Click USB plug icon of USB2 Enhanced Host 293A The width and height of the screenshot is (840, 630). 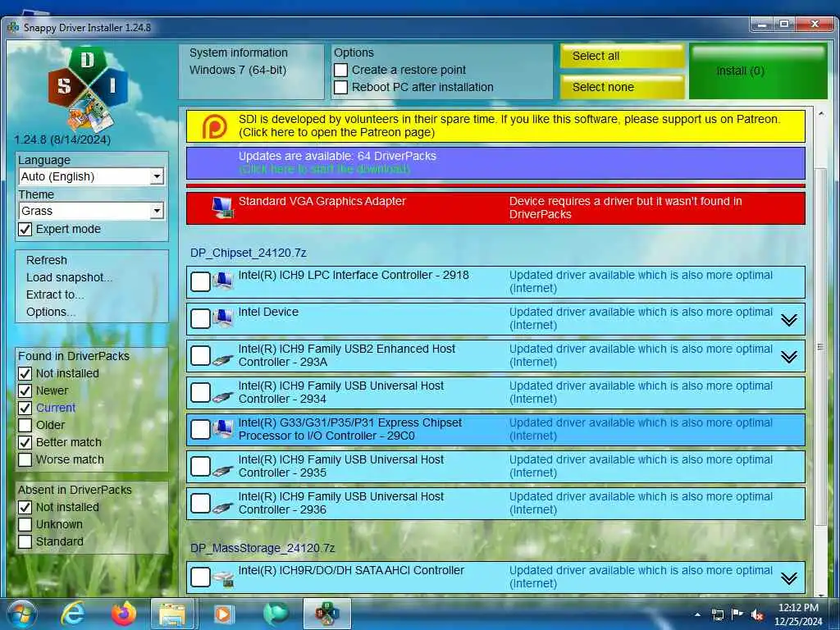point(222,360)
